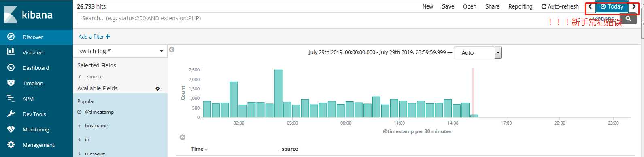Focus the query search input field
Image resolution: width=644 pixels, height=157 pixels.
pyautogui.click(x=348, y=18)
